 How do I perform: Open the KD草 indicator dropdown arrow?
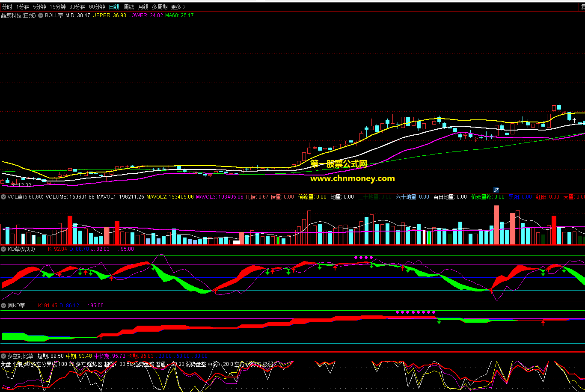[x=3, y=249]
